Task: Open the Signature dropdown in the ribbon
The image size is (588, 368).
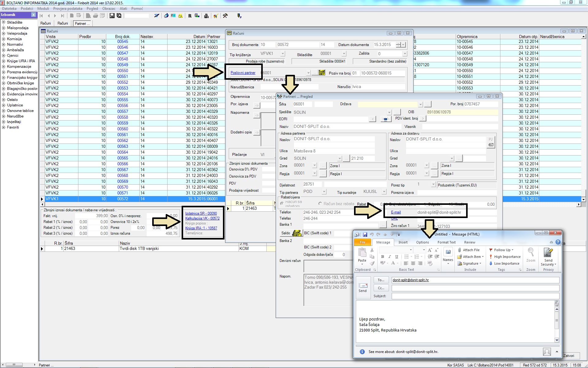Action: pyautogui.click(x=470, y=263)
